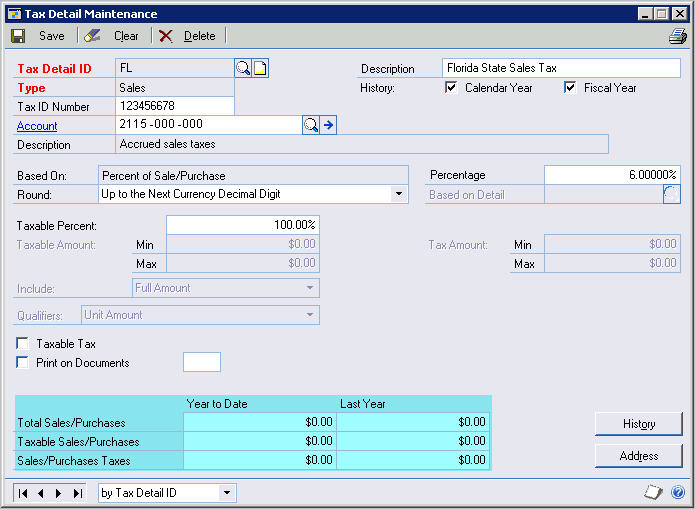Click the note icon beside Tax Detail ID
This screenshot has height=509, width=695.
coord(260,68)
